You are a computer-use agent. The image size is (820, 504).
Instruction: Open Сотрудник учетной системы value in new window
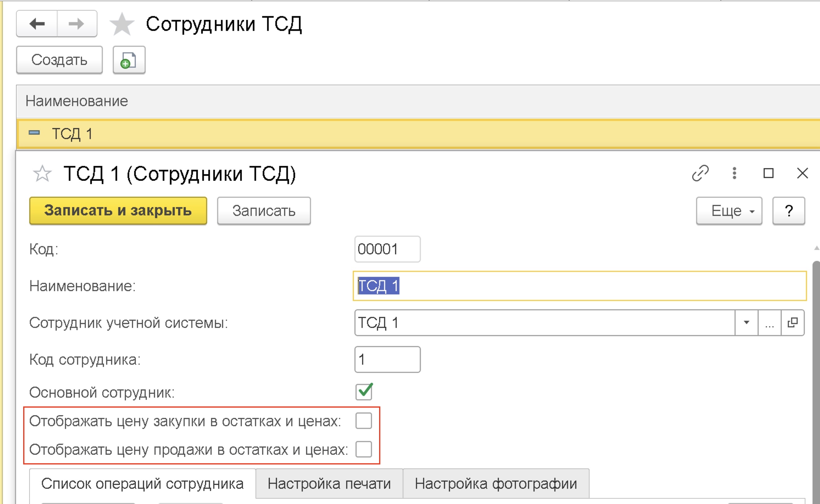(x=792, y=322)
